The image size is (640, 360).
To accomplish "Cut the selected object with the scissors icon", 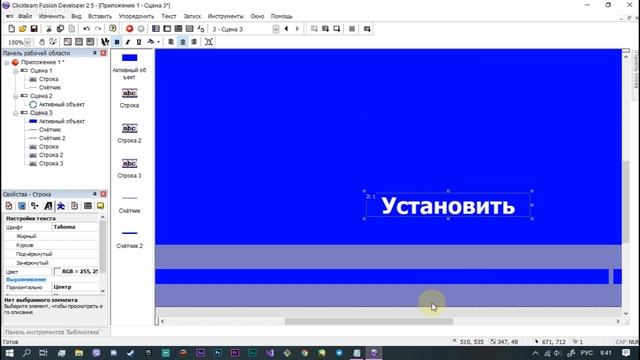I will 49,29.
